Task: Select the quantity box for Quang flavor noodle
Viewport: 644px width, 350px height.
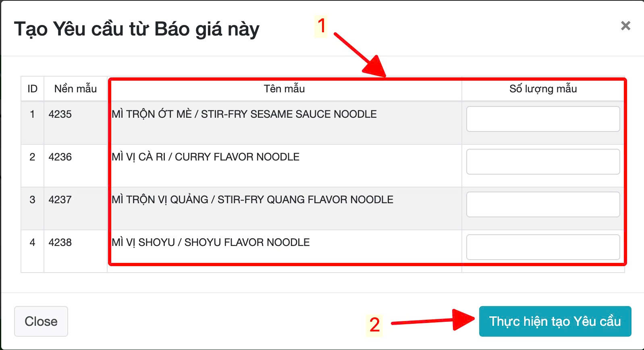Action: (x=542, y=204)
